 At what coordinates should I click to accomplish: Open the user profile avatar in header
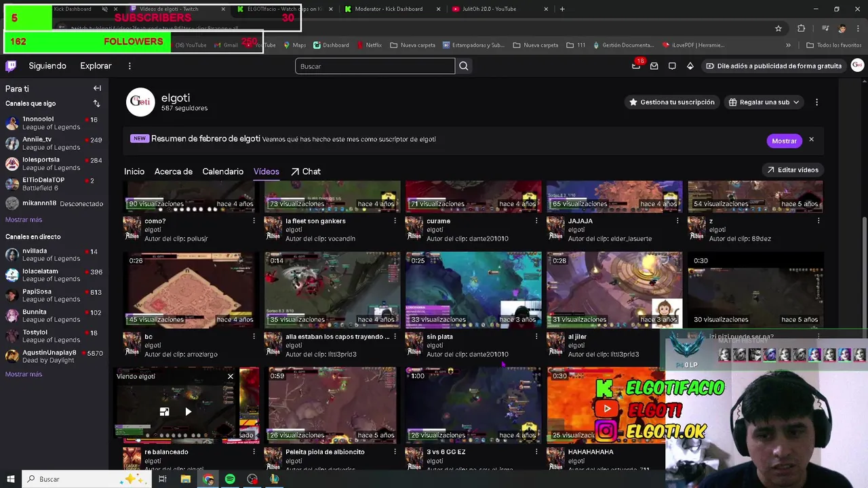point(857,66)
